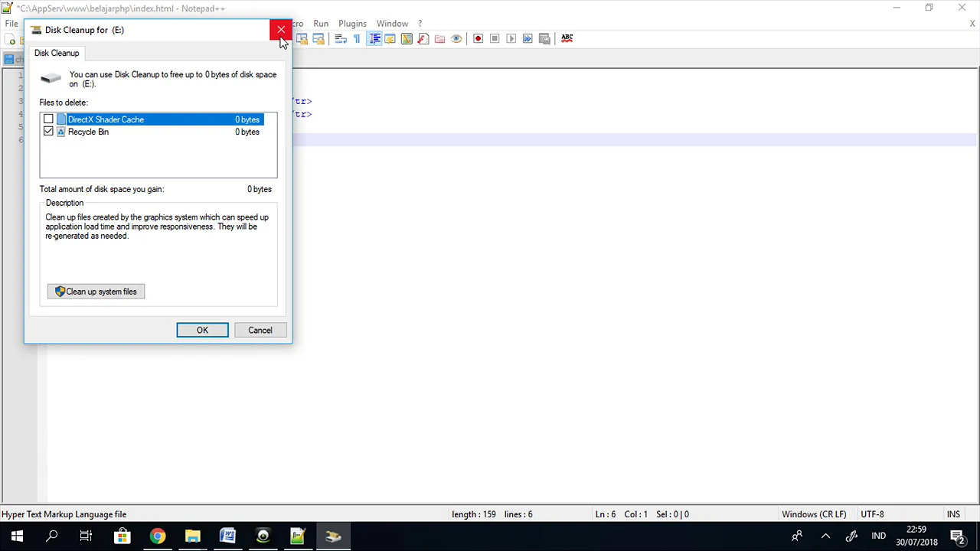Open the ? help menu in Notepad++
980x551 pixels.
coord(420,24)
